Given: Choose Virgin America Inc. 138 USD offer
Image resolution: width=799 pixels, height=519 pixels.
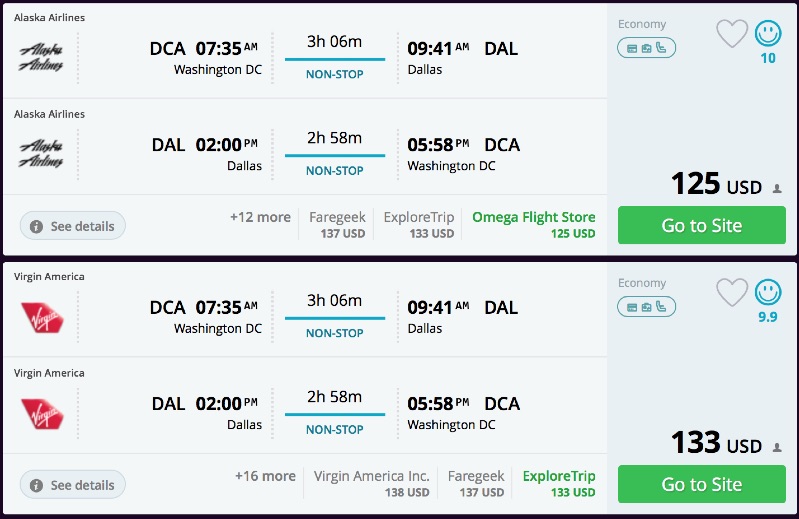Looking at the screenshot, I should click(371, 484).
